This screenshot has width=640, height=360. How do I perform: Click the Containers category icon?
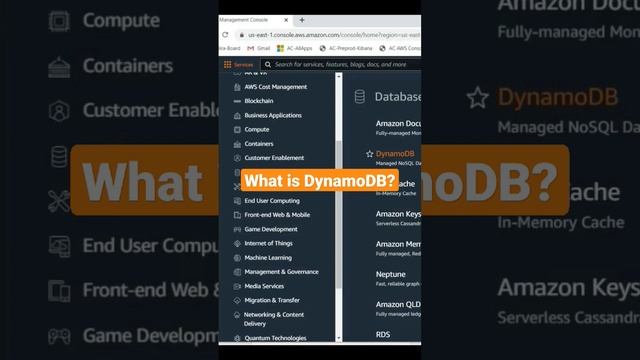click(237, 144)
